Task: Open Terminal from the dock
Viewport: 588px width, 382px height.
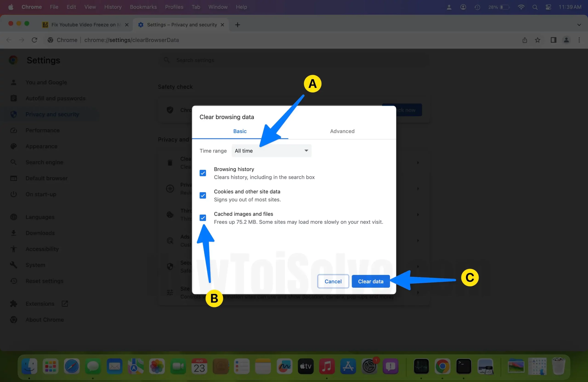Action: coord(464,366)
